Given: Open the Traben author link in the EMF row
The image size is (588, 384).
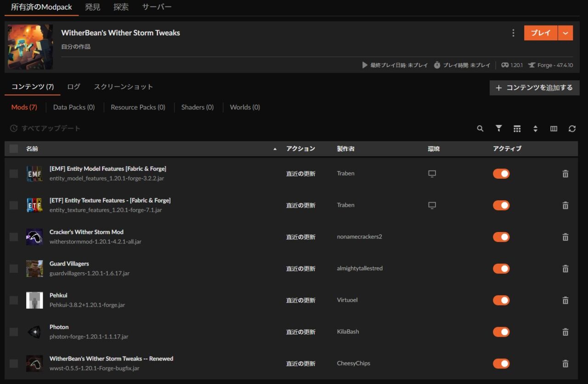Looking at the screenshot, I should pyautogui.click(x=346, y=174).
